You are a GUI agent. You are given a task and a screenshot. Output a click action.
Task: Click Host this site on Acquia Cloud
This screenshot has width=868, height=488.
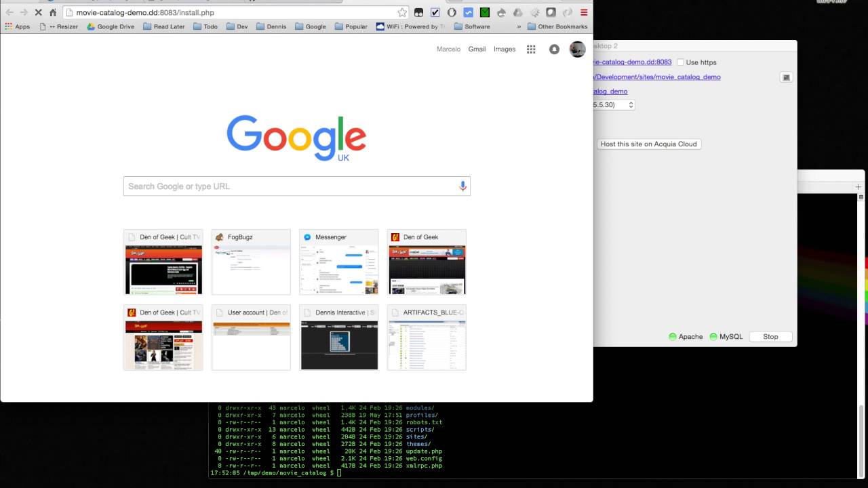pos(649,144)
